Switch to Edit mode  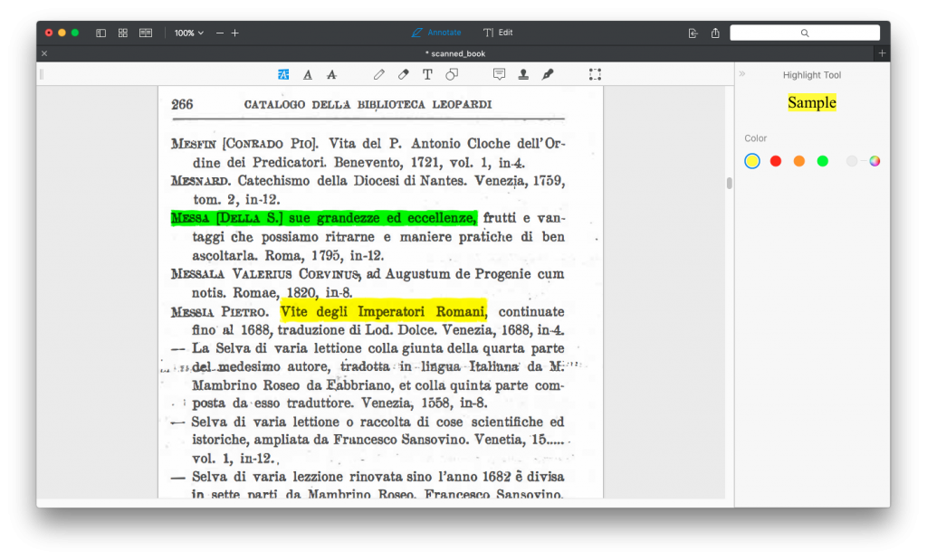[x=498, y=33]
